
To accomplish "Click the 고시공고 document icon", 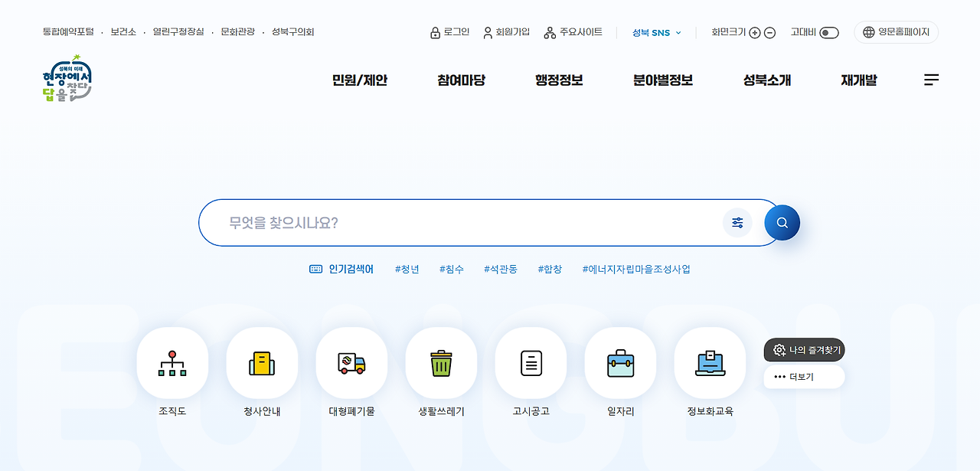I will pyautogui.click(x=531, y=362).
